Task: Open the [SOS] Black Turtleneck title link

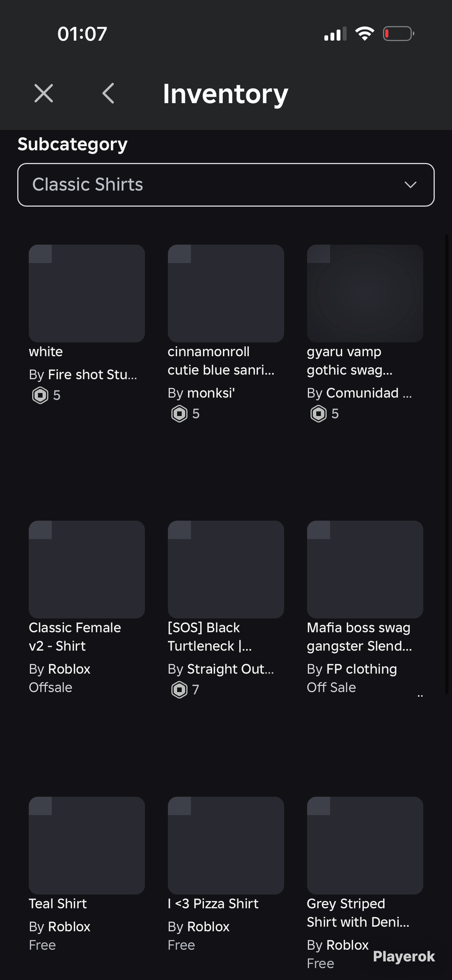Action: coord(210,637)
